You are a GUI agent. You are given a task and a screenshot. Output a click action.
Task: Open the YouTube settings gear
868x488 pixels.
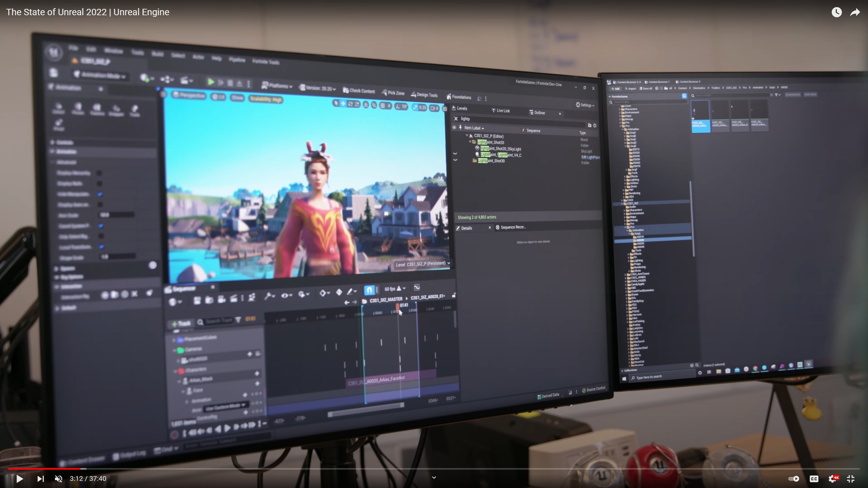coord(832,479)
